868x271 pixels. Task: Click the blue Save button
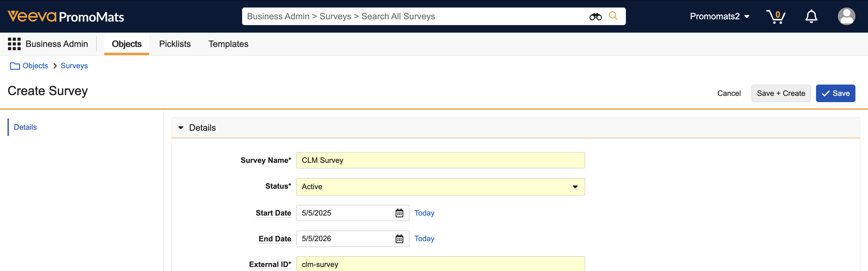point(835,93)
